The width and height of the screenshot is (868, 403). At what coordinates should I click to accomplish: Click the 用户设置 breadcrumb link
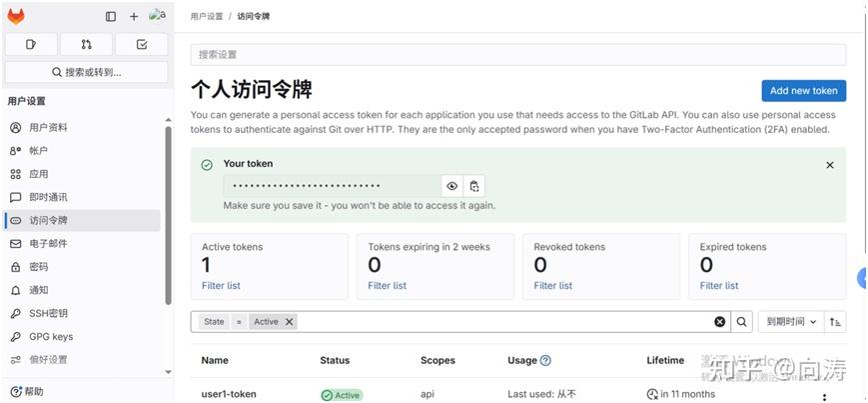pos(207,17)
